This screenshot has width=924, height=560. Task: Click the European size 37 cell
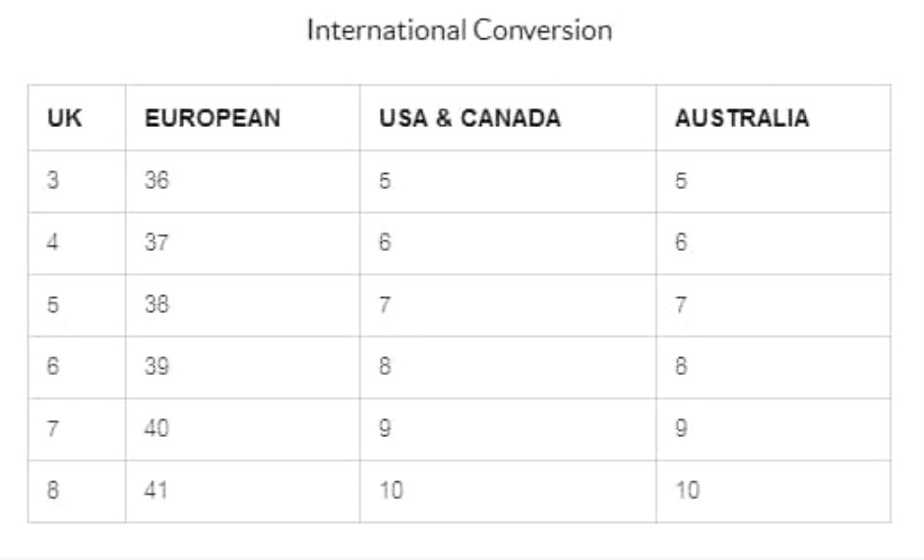coord(243,243)
